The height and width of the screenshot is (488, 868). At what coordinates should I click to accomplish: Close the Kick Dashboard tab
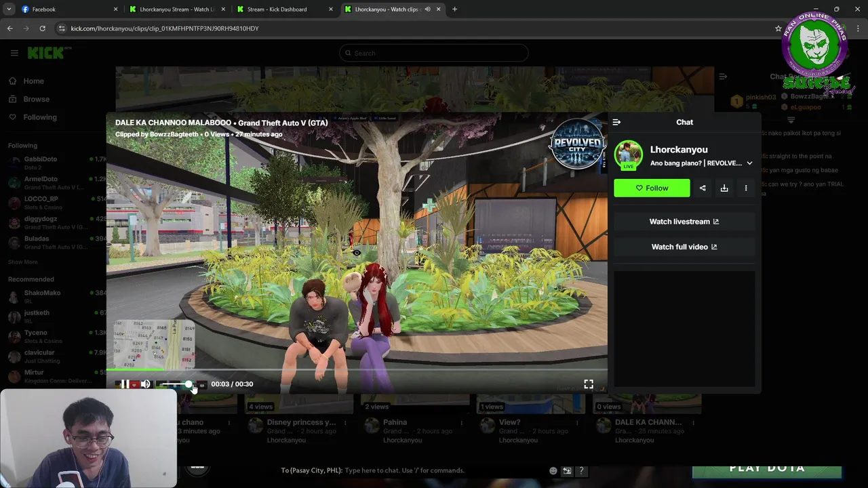pos(331,9)
